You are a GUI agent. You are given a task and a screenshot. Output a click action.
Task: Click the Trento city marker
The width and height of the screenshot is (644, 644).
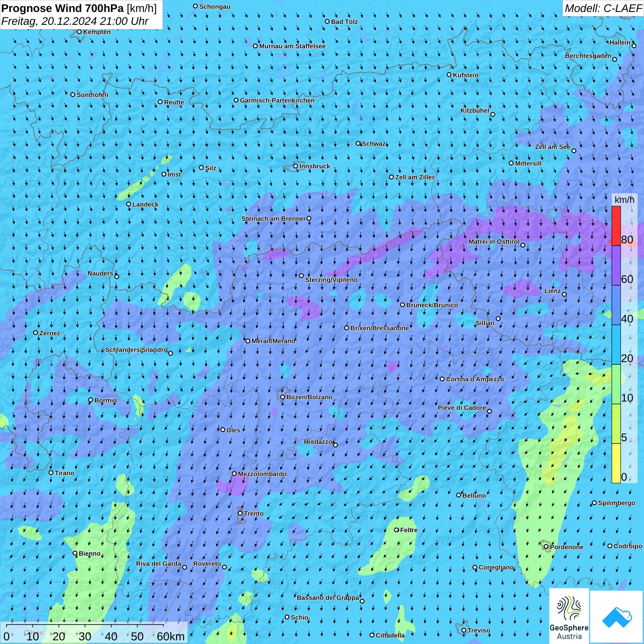(240, 513)
